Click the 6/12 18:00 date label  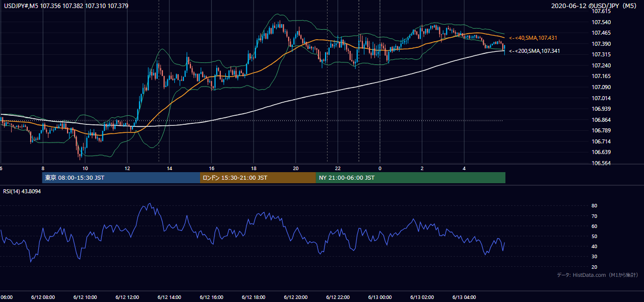pyautogui.click(x=253, y=297)
